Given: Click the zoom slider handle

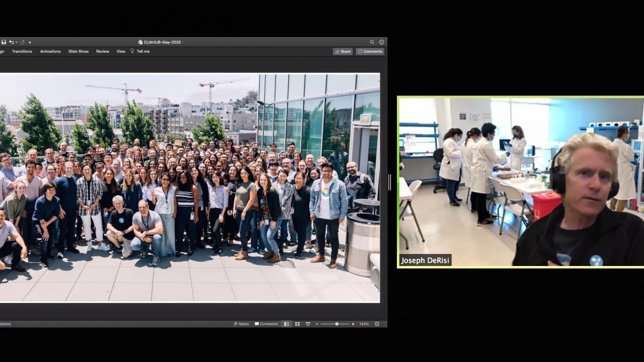Looking at the screenshot, I should click(x=337, y=324).
